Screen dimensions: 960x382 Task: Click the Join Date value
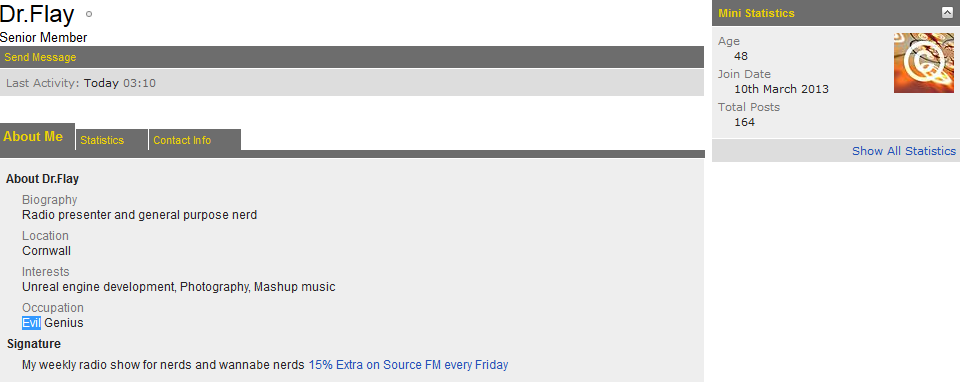tap(781, 89)
